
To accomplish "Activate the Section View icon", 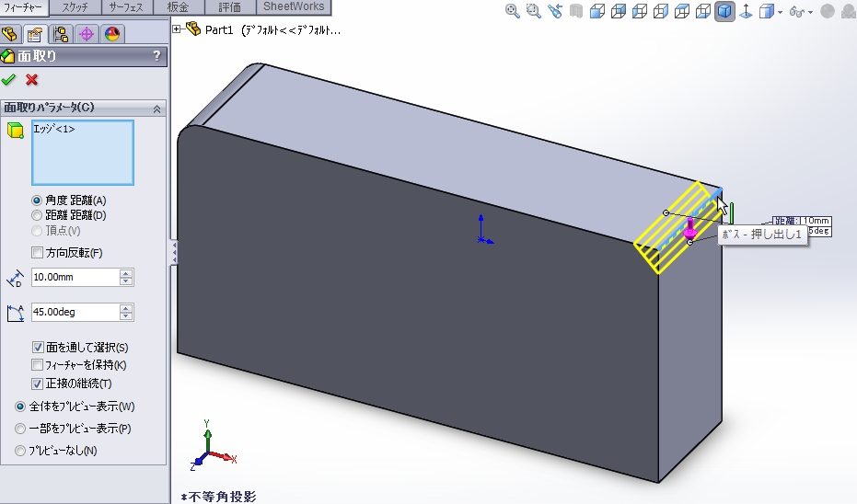I will pyautogui.click(x=575, y=12).
